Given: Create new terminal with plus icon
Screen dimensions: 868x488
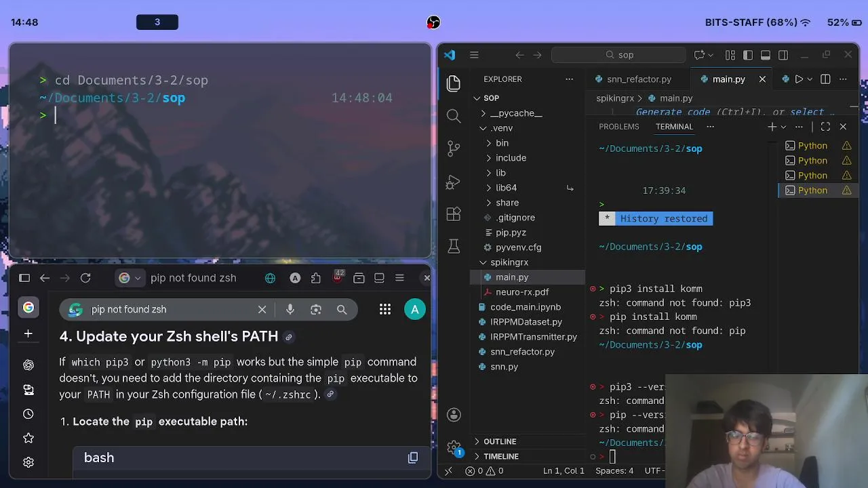Looking at the screenshot, I should (x=772, y=127).
